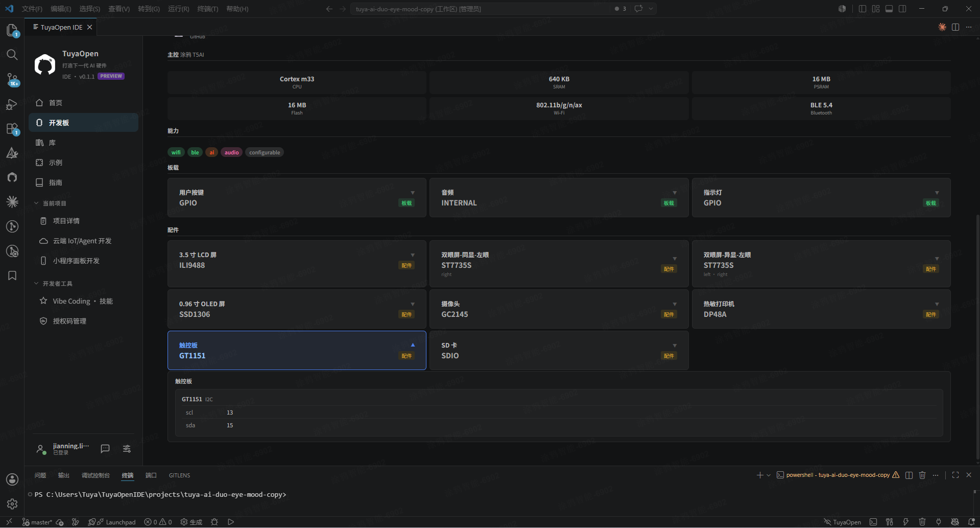Toggle the secondary side bar layout icon
This screenshot has width=980, height=528.
point(902,9)
